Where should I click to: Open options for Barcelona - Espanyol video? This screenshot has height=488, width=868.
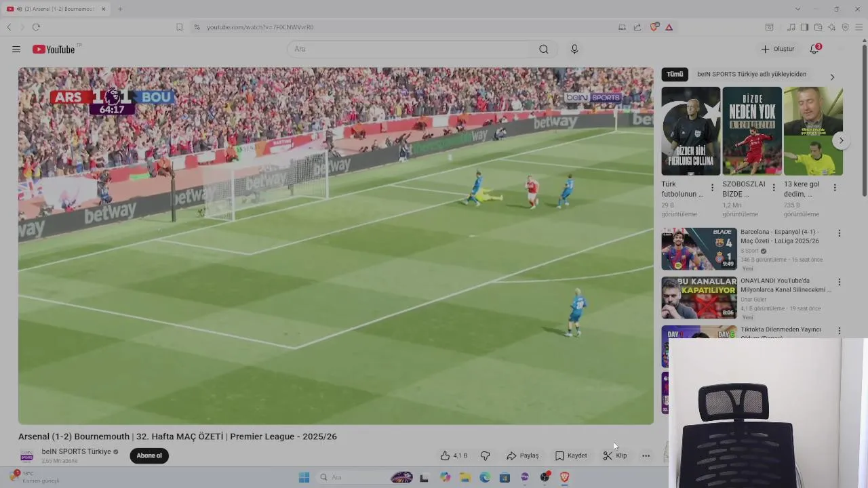[839, 233]
